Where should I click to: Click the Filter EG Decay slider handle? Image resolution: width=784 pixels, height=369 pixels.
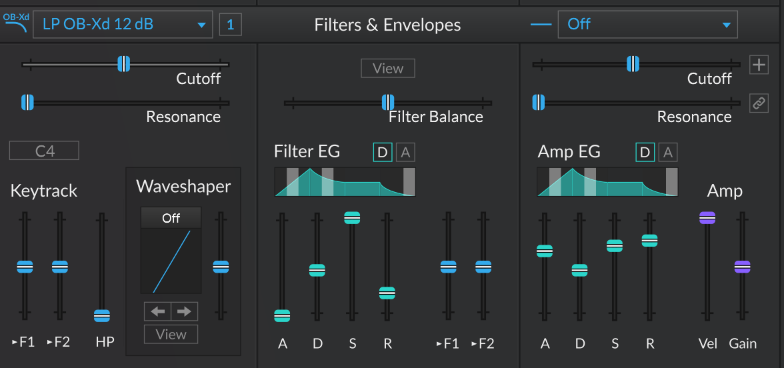pyautogui.click(x=317, y=270)
